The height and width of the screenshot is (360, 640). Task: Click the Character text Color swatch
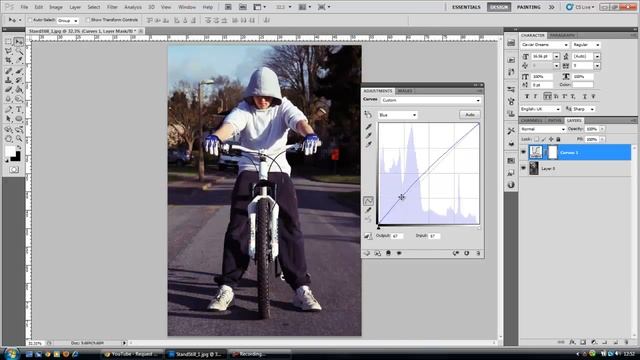click(583, 84)
